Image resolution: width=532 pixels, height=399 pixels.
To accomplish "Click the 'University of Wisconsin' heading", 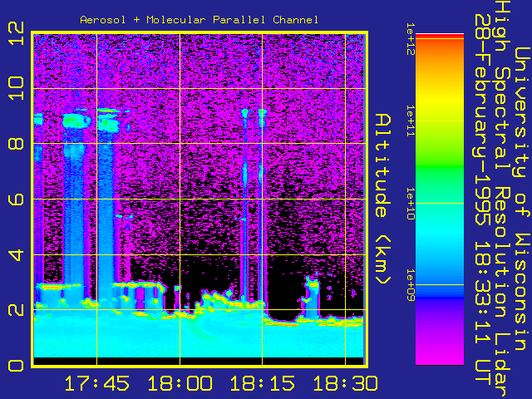I will (x=521, y=199).
